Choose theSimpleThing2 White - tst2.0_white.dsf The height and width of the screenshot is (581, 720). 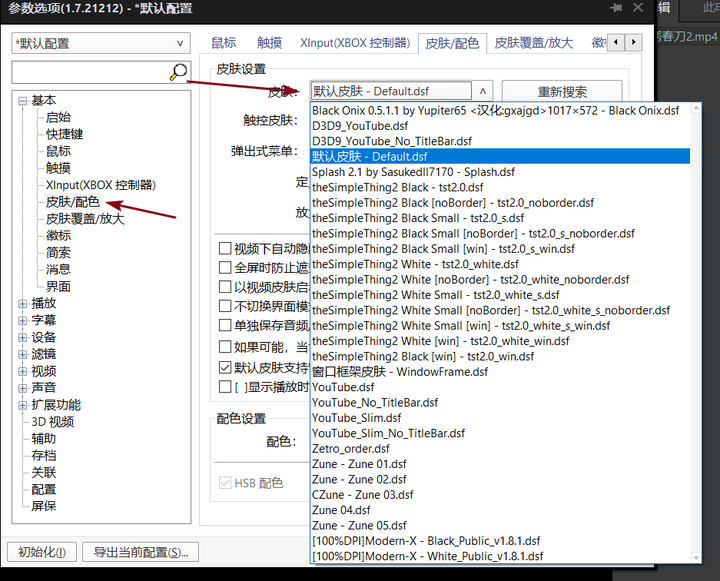501,264
